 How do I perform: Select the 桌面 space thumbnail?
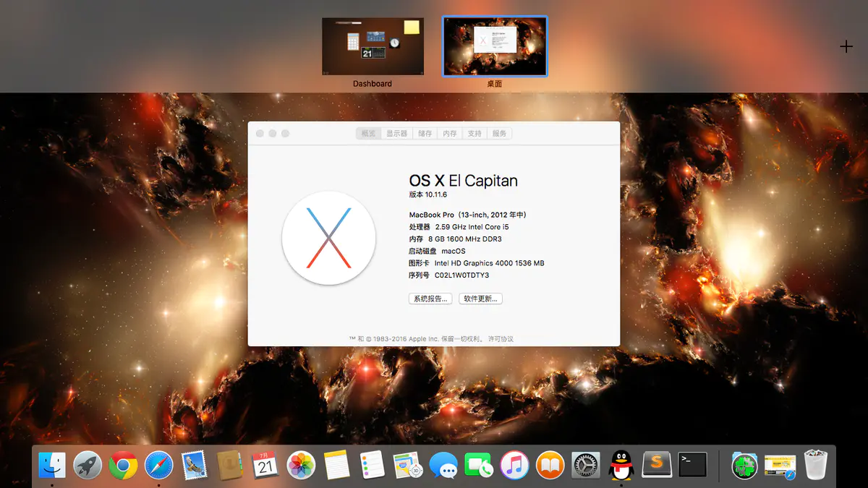pyautogui.click(x=495, y=46)
